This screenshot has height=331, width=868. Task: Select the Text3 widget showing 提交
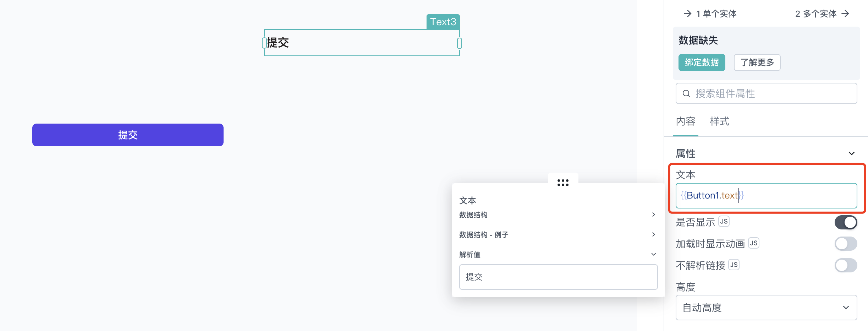(x=362, y=43)
